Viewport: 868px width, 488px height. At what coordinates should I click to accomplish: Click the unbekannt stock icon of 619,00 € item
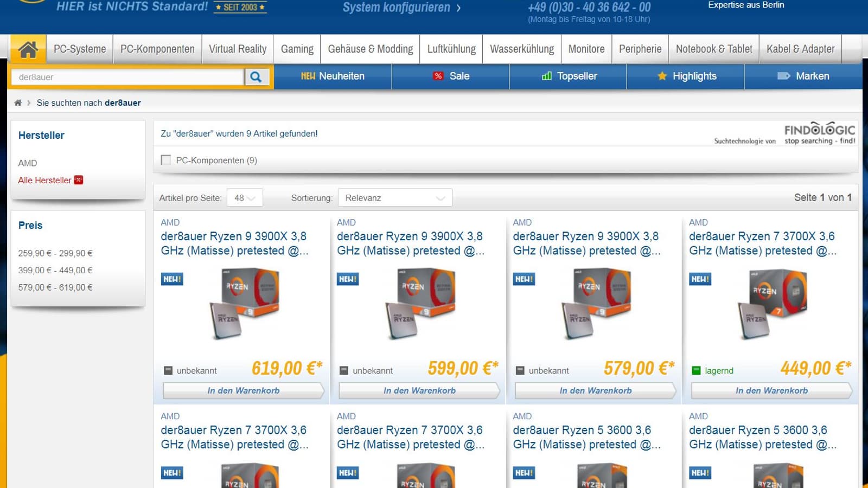point(168,371)
